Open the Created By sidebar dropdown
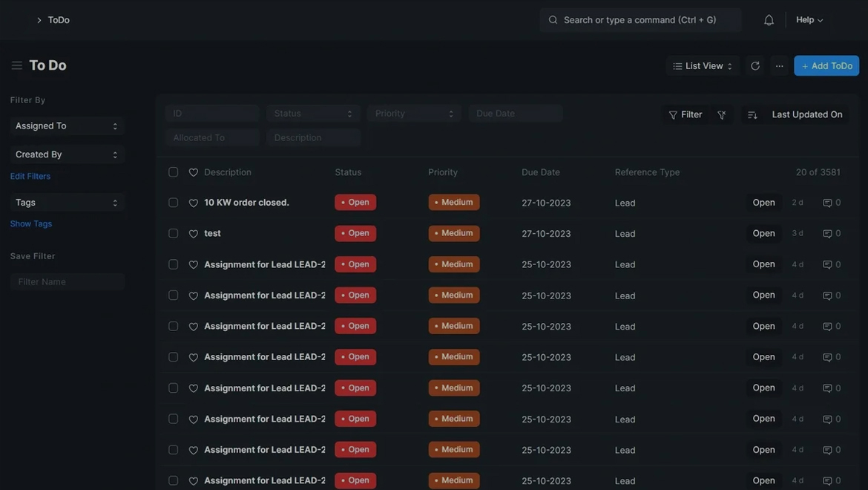 (67, 154)
